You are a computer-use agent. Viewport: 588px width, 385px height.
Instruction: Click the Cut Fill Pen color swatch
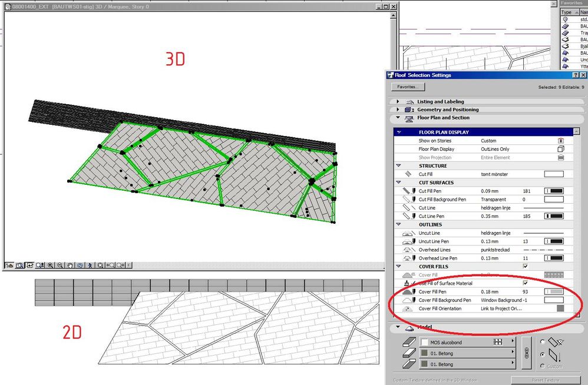click(554, 191)
